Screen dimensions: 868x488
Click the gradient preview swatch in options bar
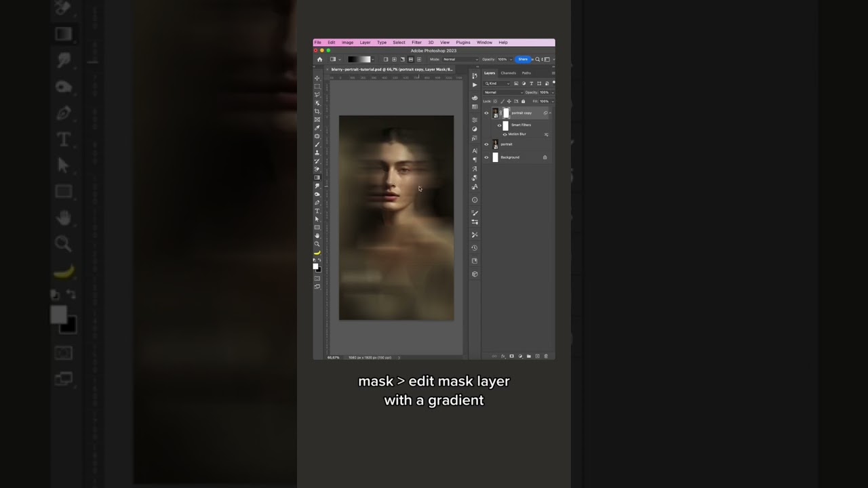(x=359, y=60)
